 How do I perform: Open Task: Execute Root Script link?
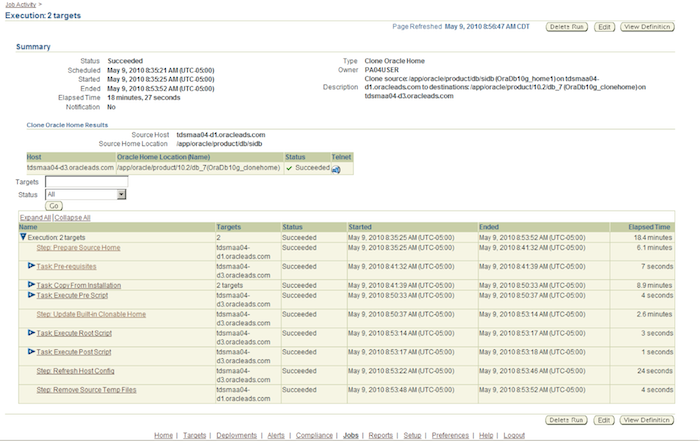click(74, 333)
